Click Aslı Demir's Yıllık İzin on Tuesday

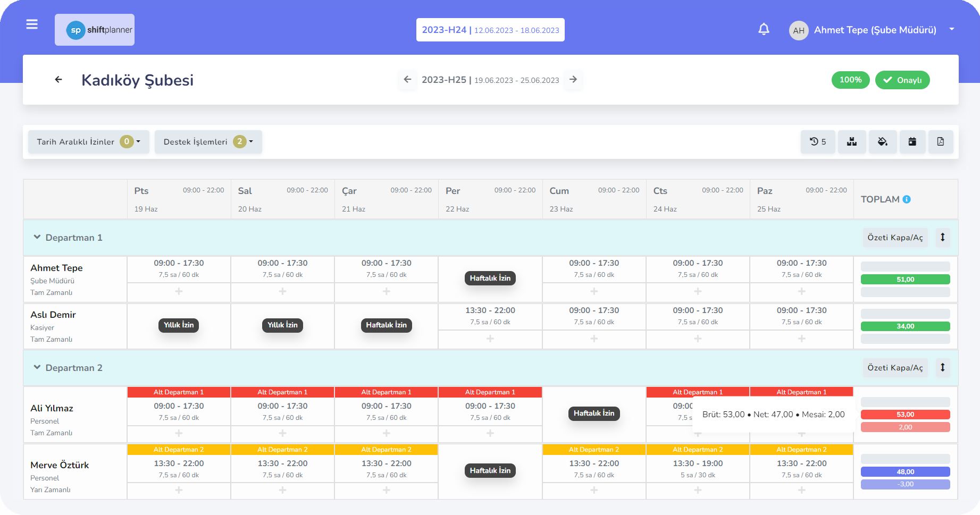[282, 325]
